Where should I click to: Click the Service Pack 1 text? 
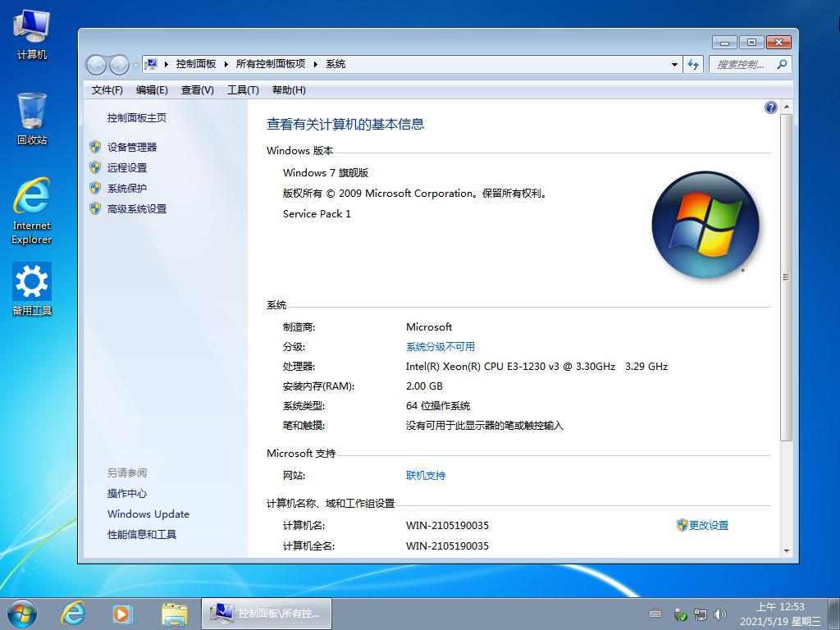tap(317, 214)
